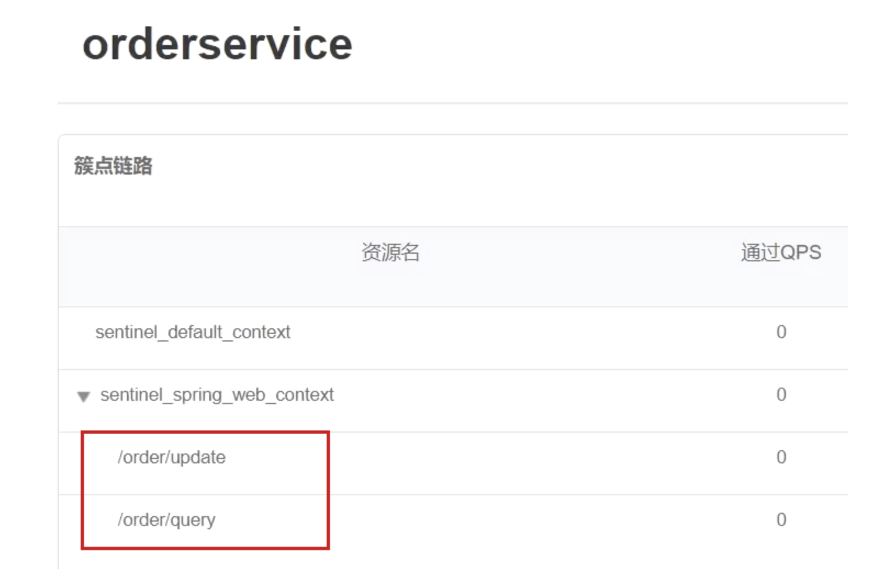
Task: Click the blank panel area below 簇点链路 title
Action: [x=454, y=203]
